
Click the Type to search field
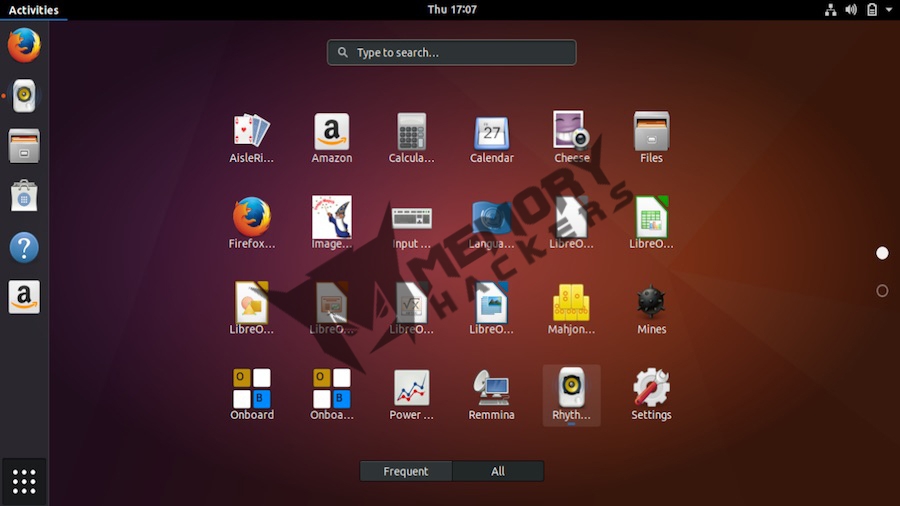(452, 52)
